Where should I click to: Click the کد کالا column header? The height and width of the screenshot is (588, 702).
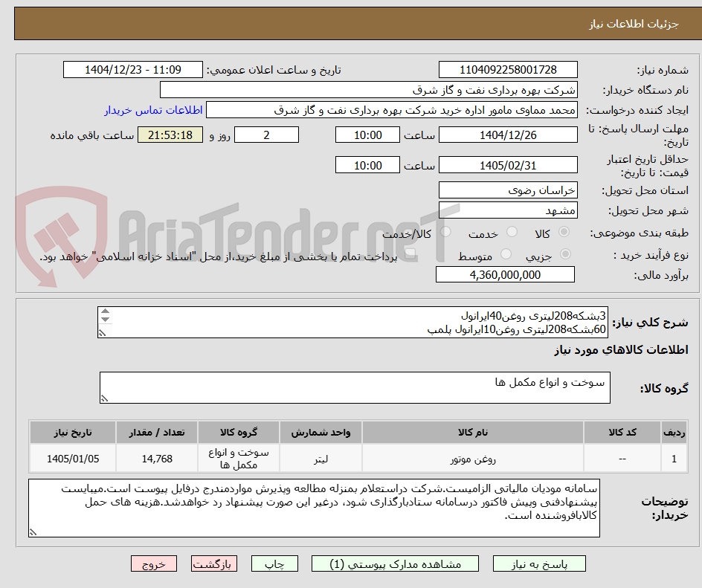click(x=622, y=433)
